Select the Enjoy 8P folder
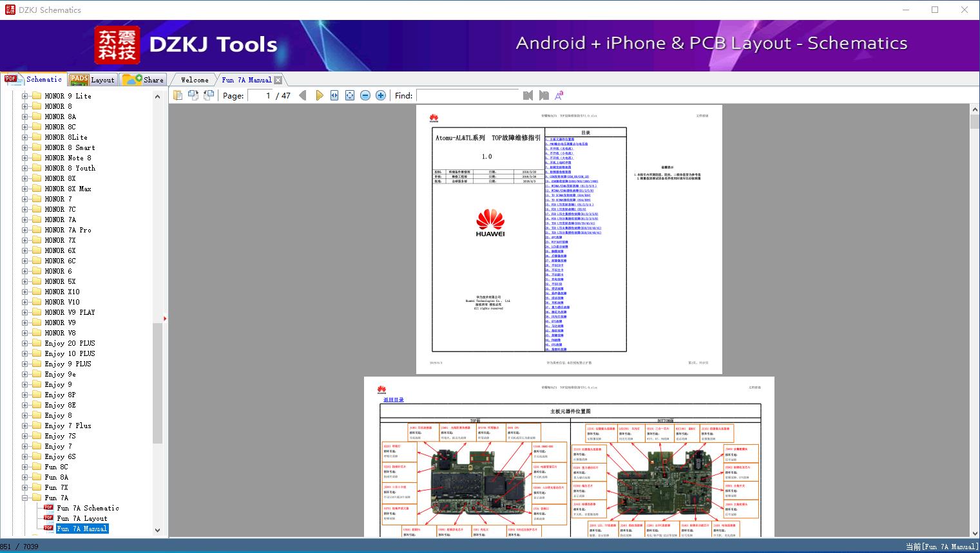The height and width of the screenshot is (553, 980). 60,395
